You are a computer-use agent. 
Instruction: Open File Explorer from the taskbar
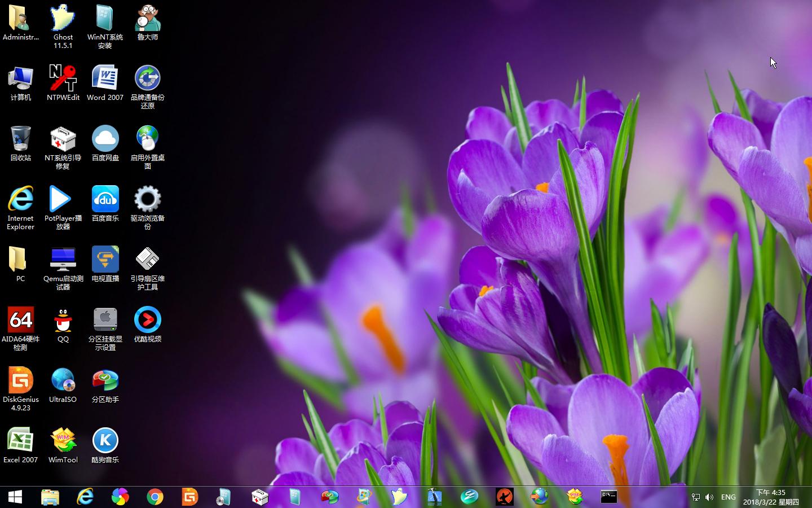[x=50, y=497]
